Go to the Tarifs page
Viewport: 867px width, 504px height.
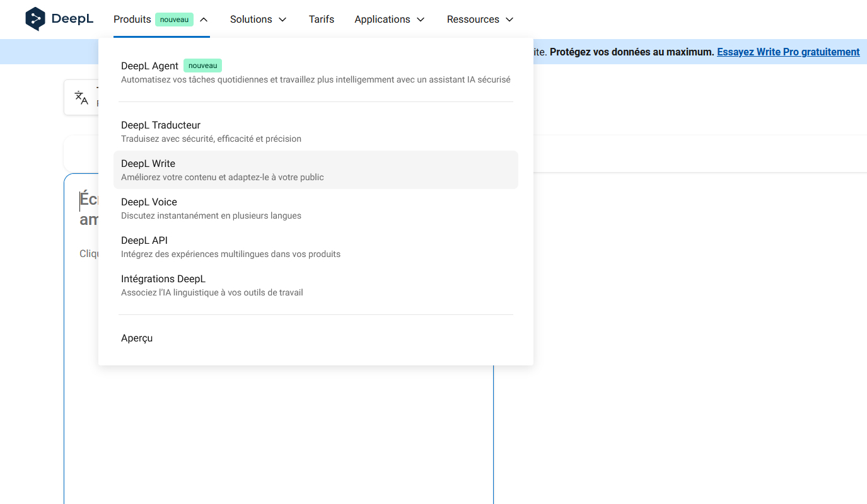tap(322, 20)
